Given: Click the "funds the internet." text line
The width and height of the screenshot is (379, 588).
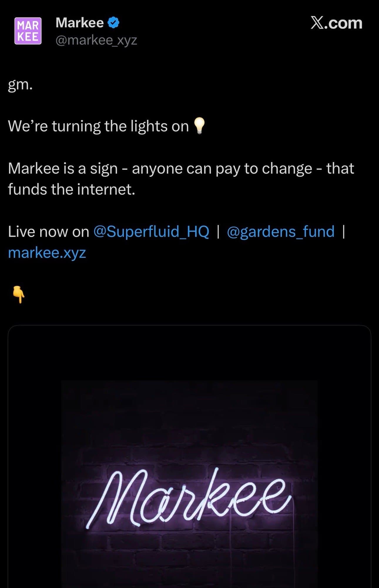Looking at the screenshot, I should tap(71, 189).
